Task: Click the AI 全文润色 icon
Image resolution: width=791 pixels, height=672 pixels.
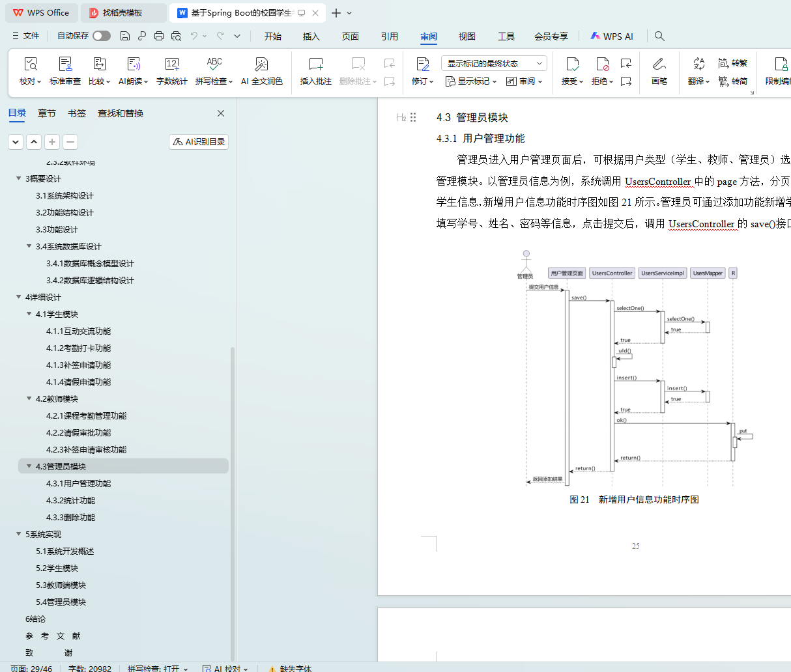Action: [x=261, y=64]
